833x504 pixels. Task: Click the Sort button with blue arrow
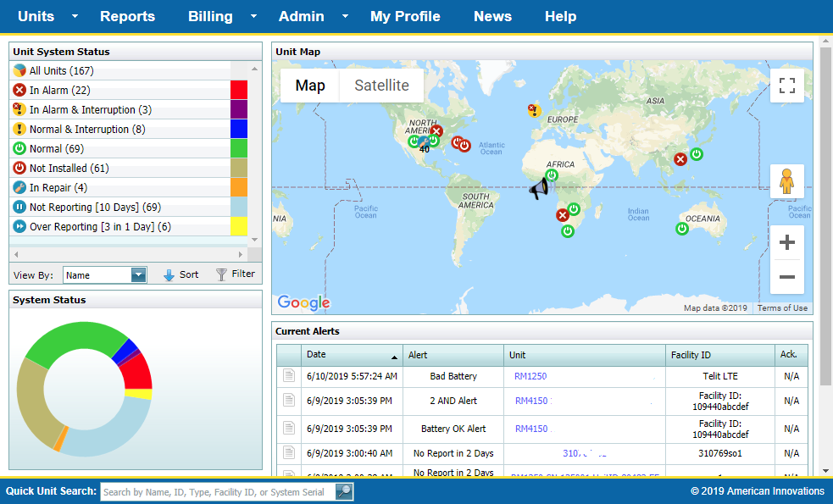tap(181, 274)
